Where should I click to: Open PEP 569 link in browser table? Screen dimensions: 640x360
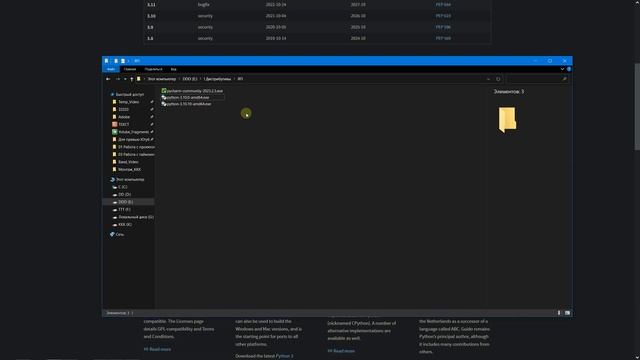coord(443,38)
